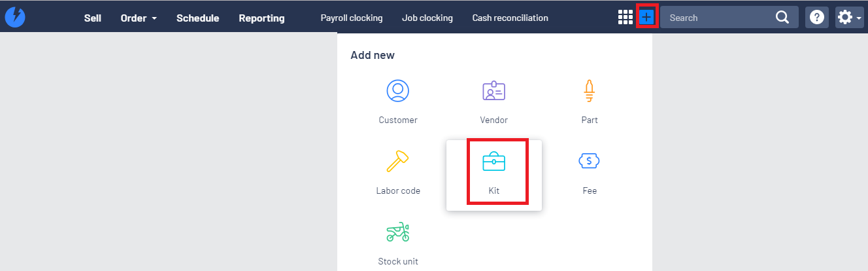Open the Schedule menu item
Image resolution: width=868 pixels, height=271 pixels.
(198, 18)
